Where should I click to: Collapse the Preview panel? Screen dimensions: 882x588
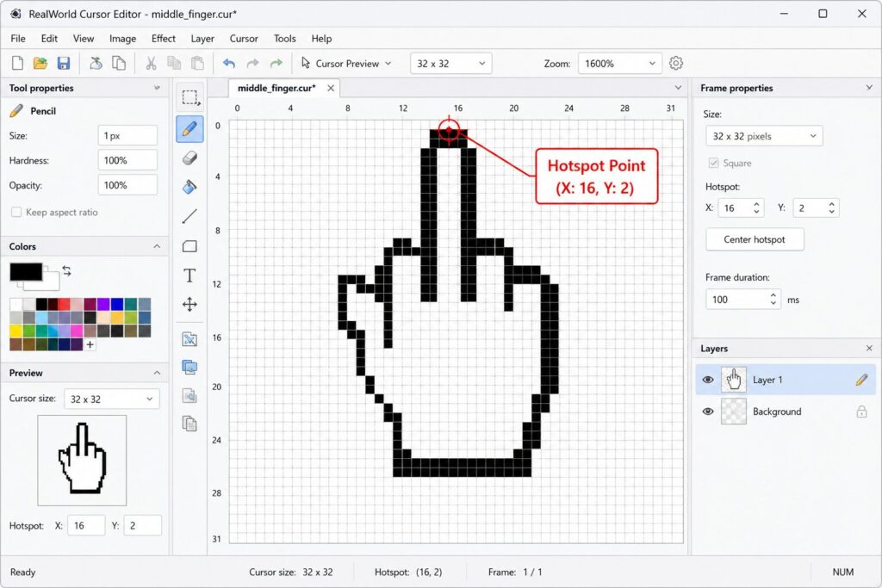click(x=157, y=373)
